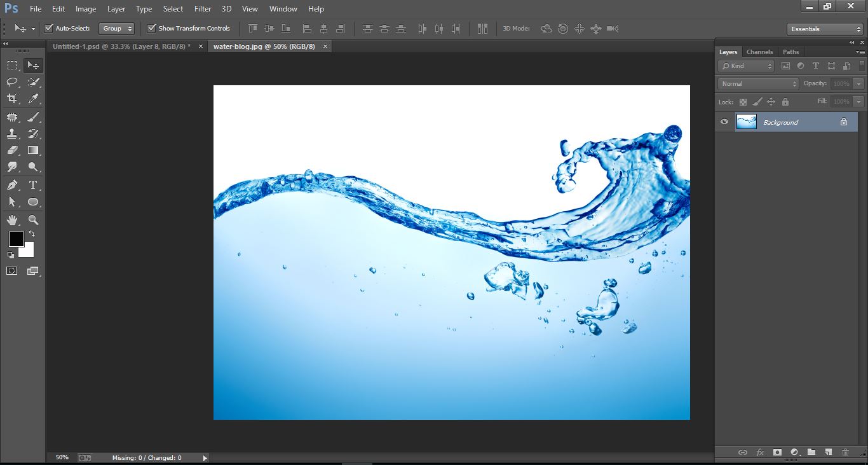Add a layer mask to the layer
The height and width of the screenshot is (465, 868).
[x=777, y=452]
